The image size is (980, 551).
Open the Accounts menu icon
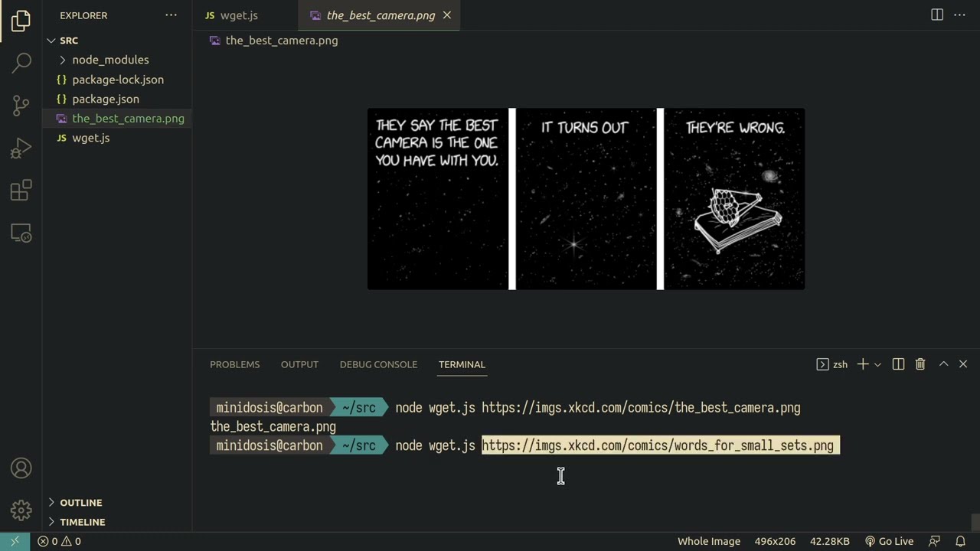[x=21, y=468]
